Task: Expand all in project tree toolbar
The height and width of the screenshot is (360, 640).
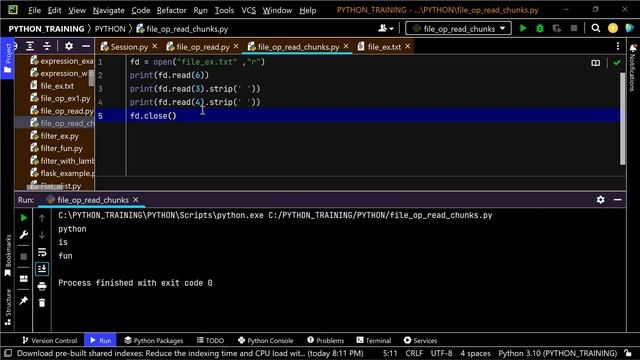Action: pos(30,47)
